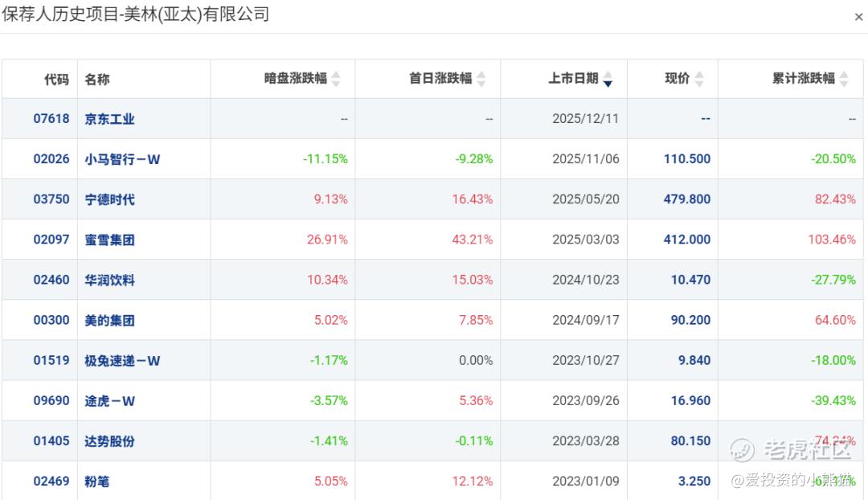Click current price 479.800
The height and width of the screenshot is (500, 868).
tap(687, 199)
